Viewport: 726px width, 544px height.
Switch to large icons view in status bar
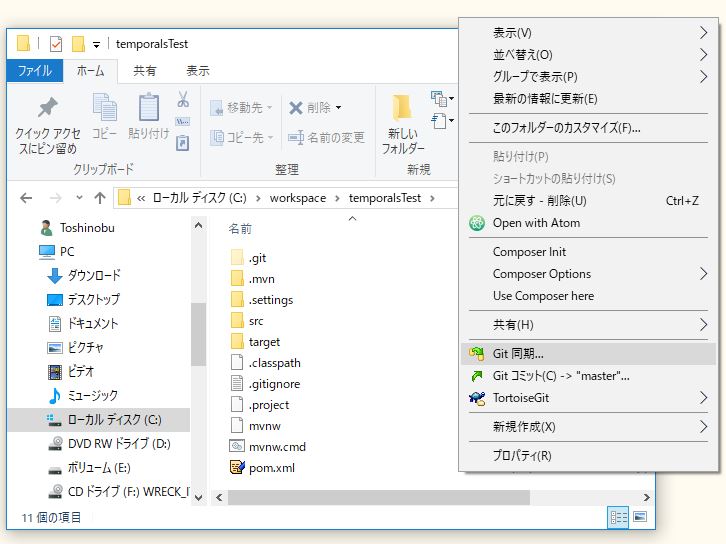click(x=640, y=517)
